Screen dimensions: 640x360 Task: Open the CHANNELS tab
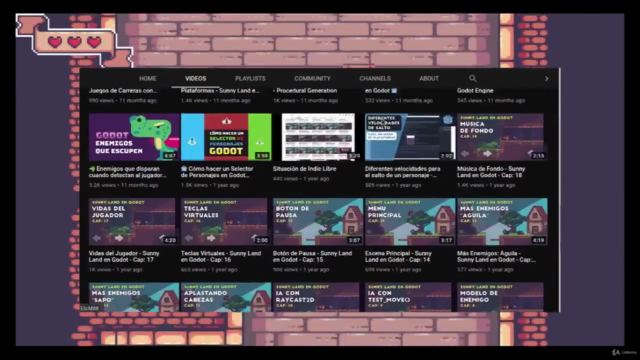pyautogui.click(x=375, y=79)
